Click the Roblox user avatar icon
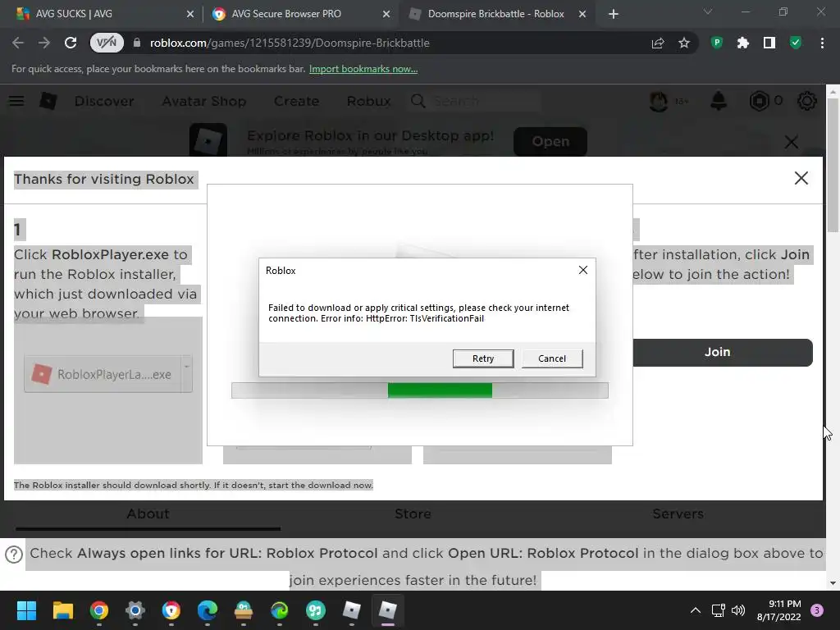Viewport: 840px width, 630px height. point(659,101)
